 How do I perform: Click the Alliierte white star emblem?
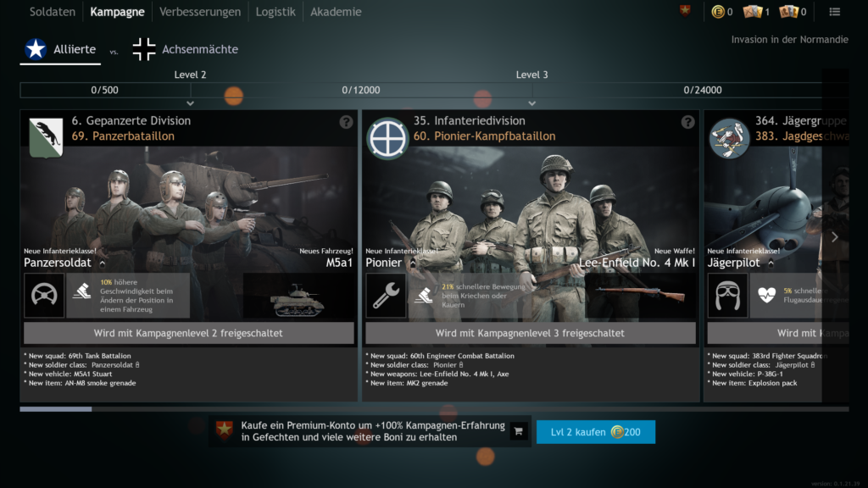[36, 48]
